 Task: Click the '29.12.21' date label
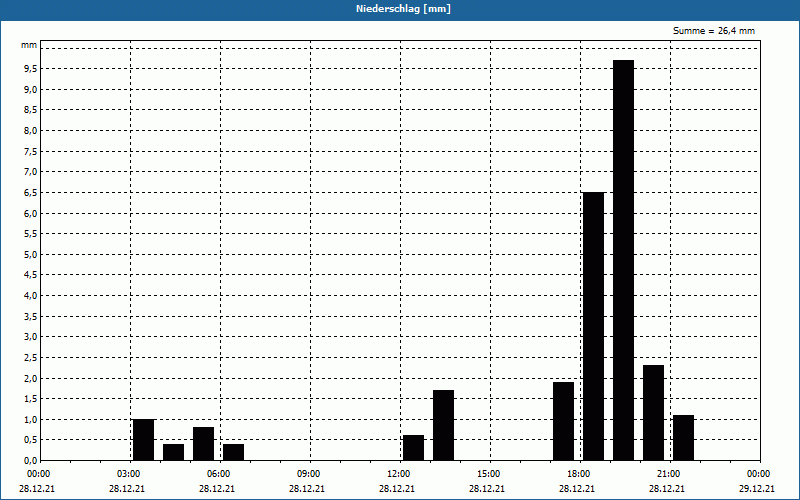(757, 489)
